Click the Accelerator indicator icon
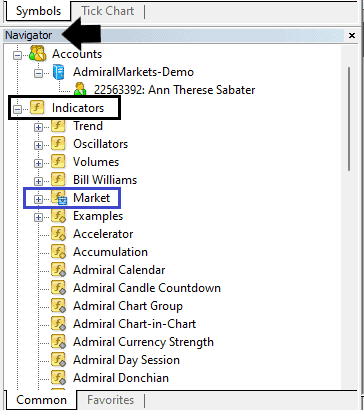 coord(58,234)
